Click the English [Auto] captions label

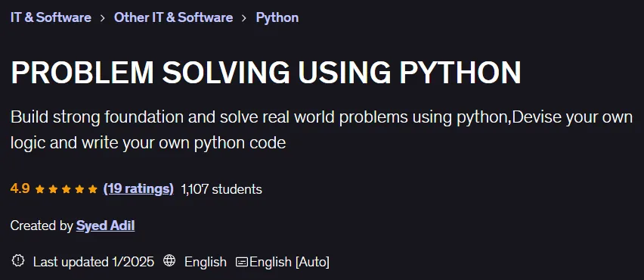(x=289, y=262)
